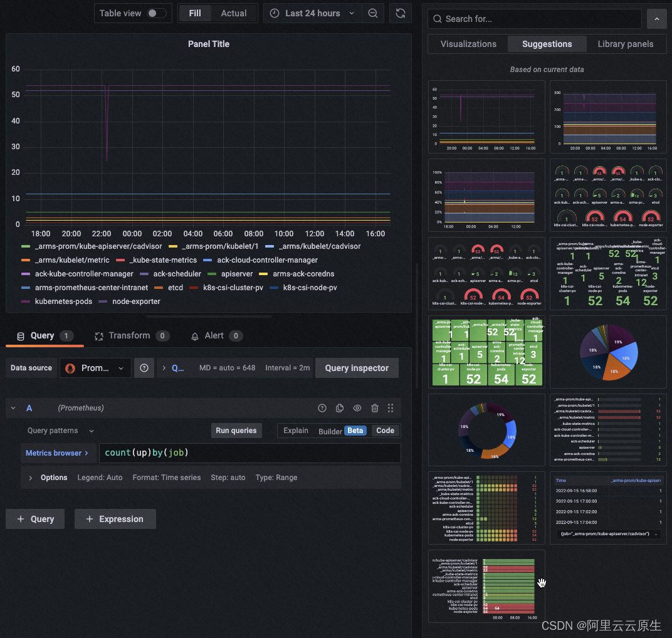Image resolution: width=672 pixels, height=638 pixels.
Task: Open the Prometheus data source dropdown
Action: [x=95, y=368]
